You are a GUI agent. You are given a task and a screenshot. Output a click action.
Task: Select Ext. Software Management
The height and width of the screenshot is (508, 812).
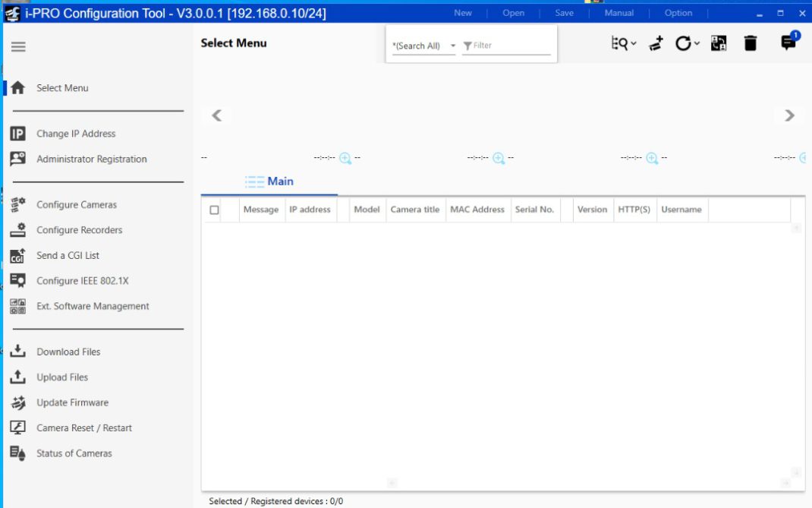click(x=92, y=305)
